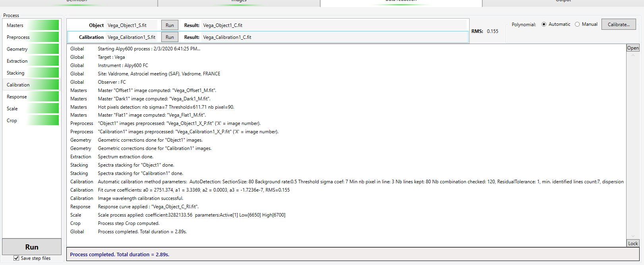Screen dimensions: 644x265
Task: Select the Preprocess process step
Action: pos(31,37)
